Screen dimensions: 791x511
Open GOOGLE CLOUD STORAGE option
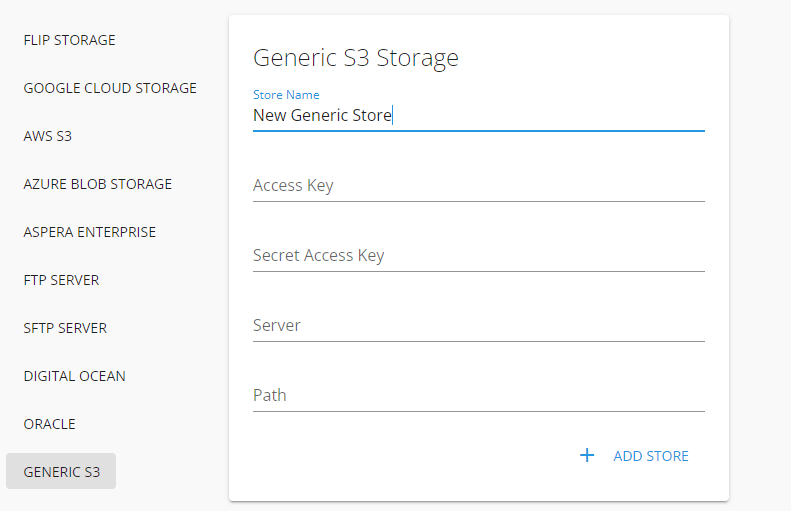point(110,88)
